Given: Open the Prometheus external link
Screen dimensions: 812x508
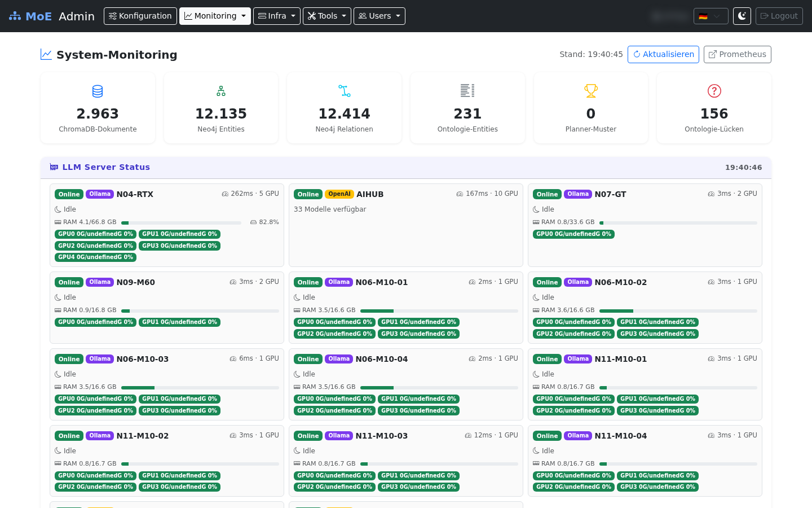Looking at the screenshot, I should pos(737,54).
